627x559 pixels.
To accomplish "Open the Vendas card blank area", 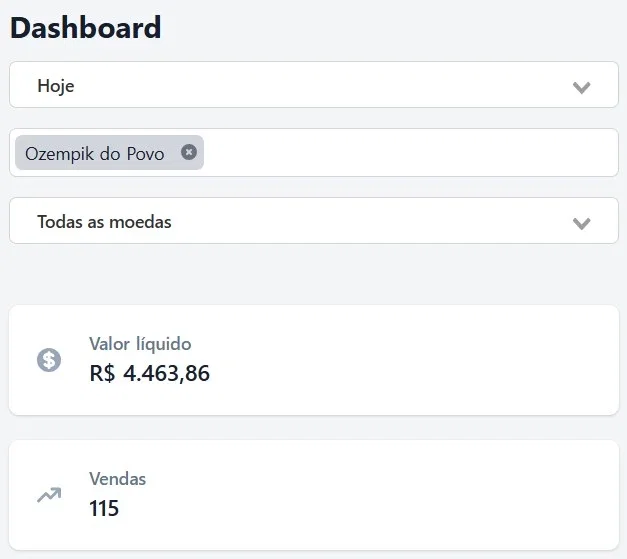I will (x=420, y=494).
